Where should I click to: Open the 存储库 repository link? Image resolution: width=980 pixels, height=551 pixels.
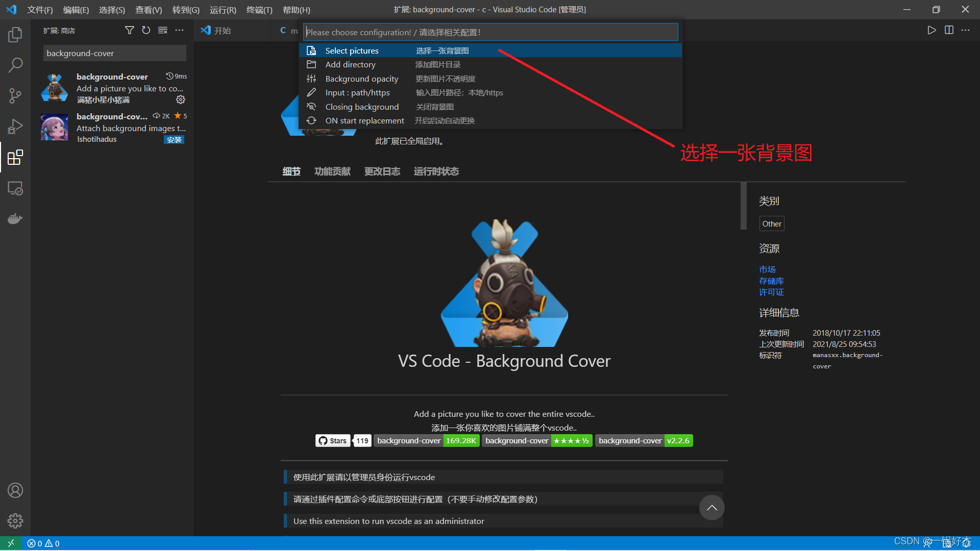point(771,281)
